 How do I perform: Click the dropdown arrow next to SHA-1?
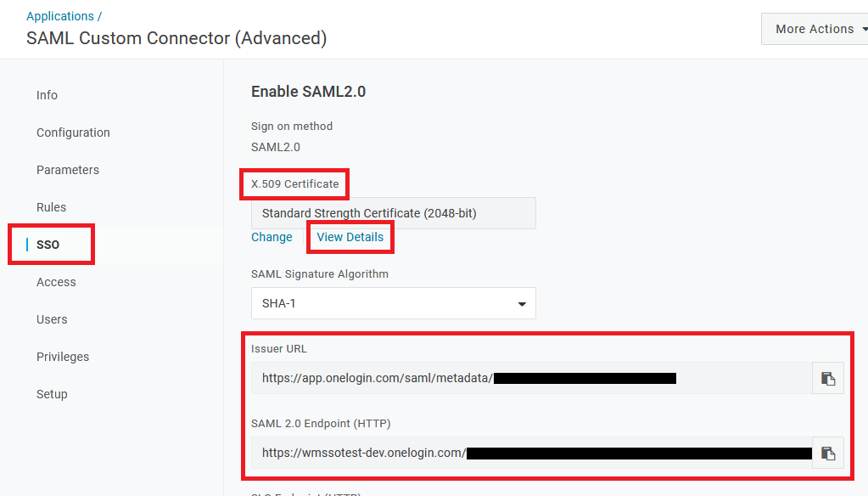tap(522, 304)
